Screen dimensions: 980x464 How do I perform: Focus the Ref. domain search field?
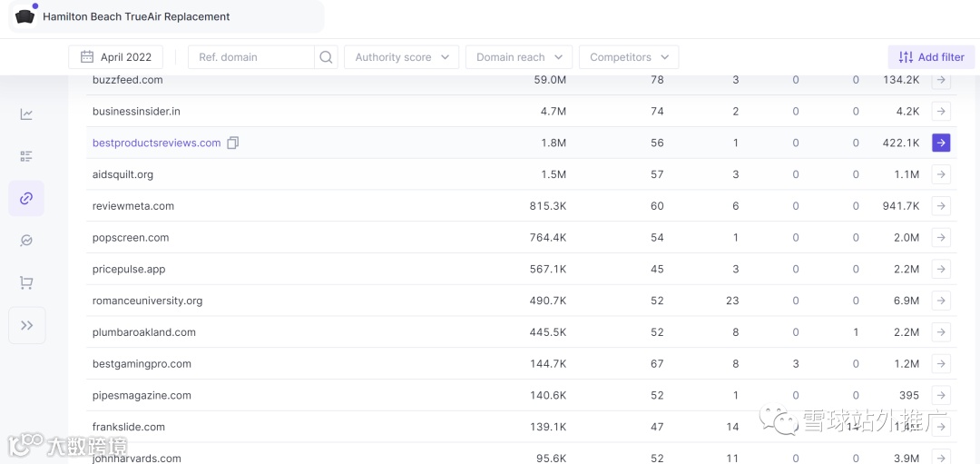click(x=251, y=57)
